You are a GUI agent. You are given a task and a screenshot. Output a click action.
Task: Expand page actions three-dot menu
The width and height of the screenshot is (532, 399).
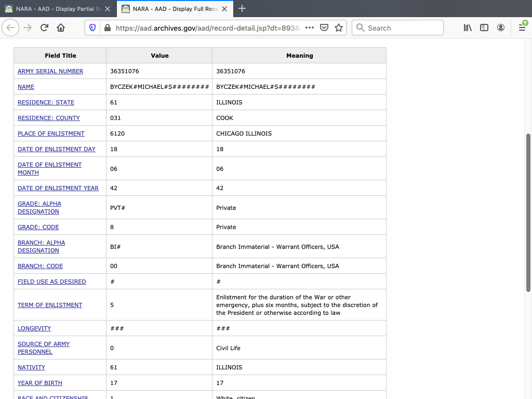(310, 28)
